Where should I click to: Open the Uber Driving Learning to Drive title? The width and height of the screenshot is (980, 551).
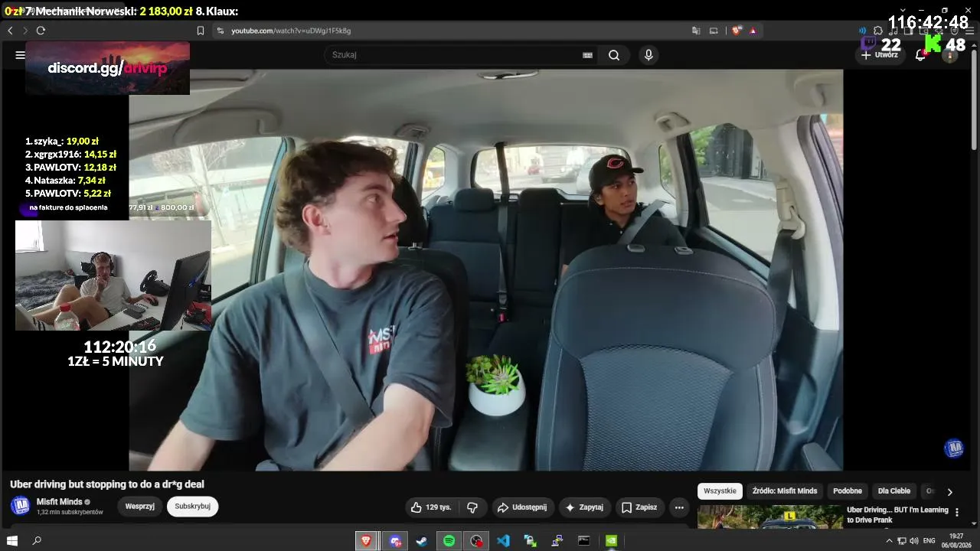[x=897, y=515]
